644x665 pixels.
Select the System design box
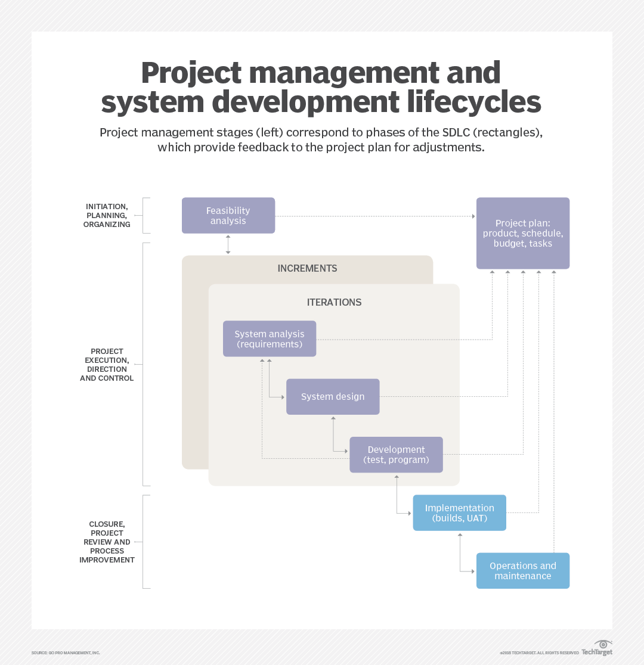point(333,397)
